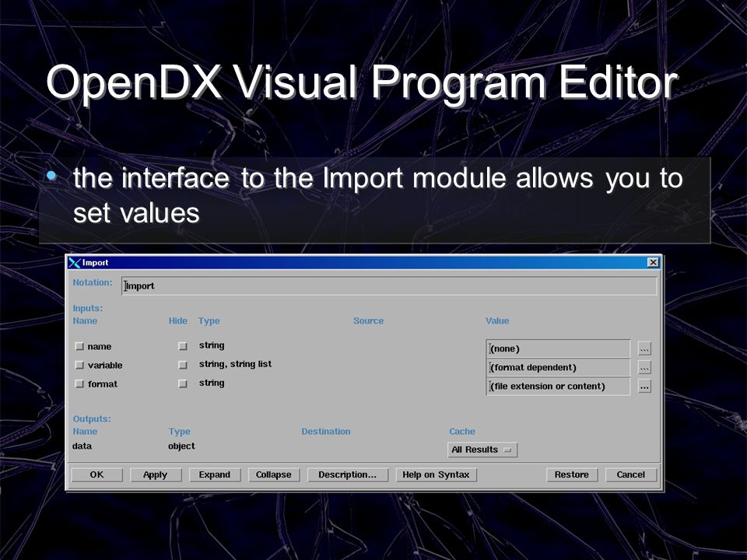
Task: Click the (none) value field
Action: click(558, 348)
